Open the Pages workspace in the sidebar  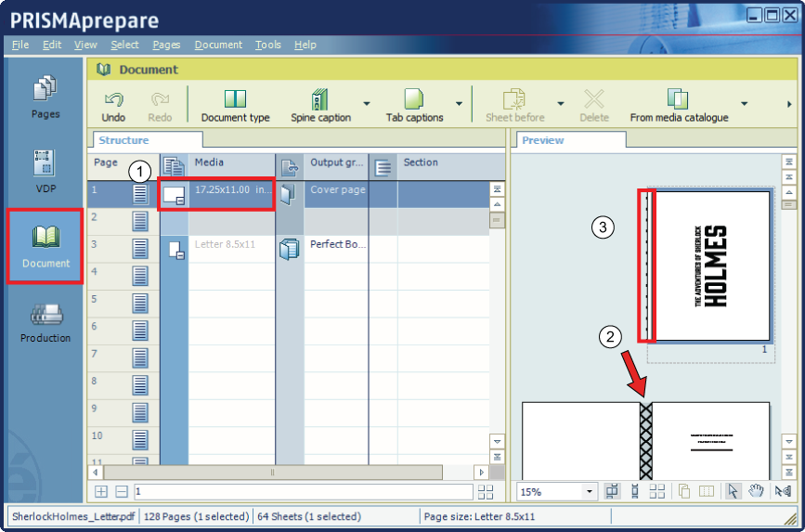(x=45, y=97)
